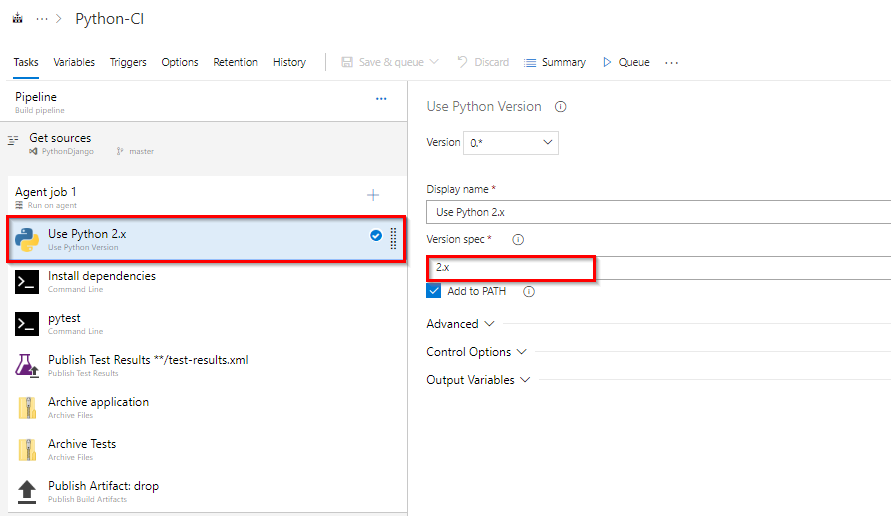This screenshot has height=516, width=891.
Task: Click the upload arrow icon for Publish Artifact
Action: point(27,492)
